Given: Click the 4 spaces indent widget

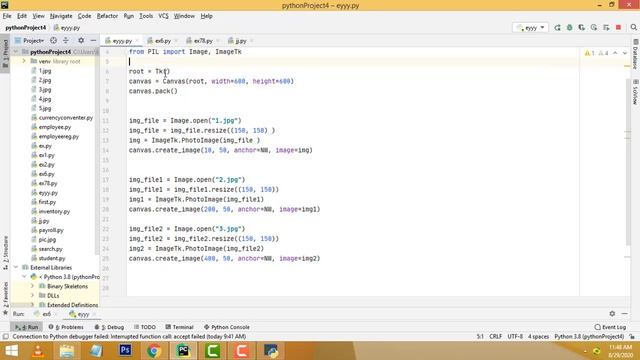Looking at the screenshot, I should click(538, 337).
